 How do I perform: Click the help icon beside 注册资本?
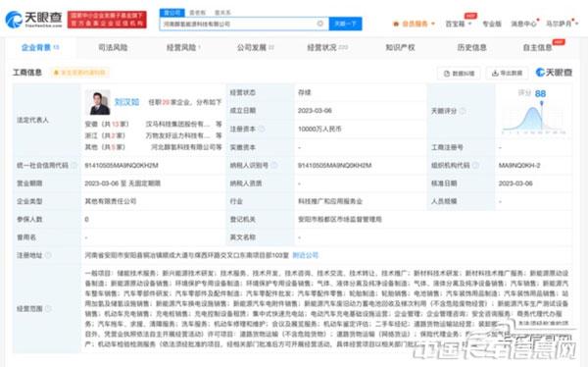[x=262, y=129]
